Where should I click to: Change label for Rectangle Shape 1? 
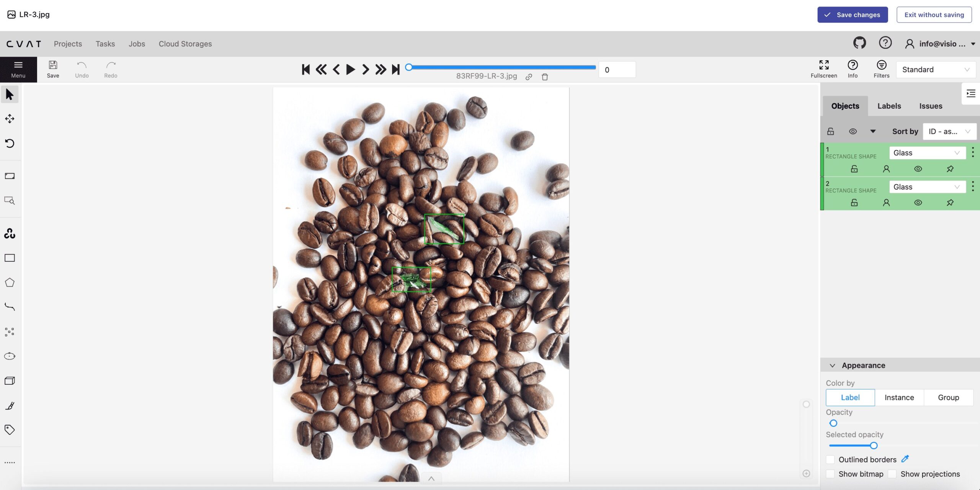(928, 152)
